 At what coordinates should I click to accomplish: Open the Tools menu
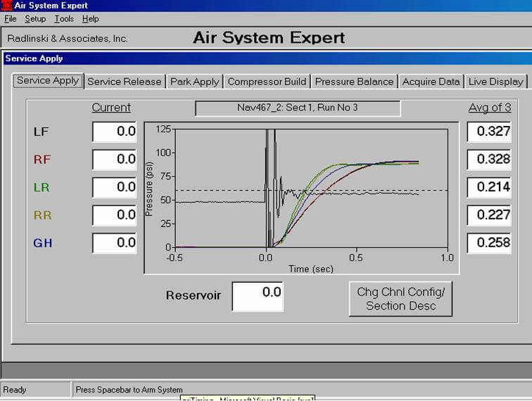(x=64, y=19)
